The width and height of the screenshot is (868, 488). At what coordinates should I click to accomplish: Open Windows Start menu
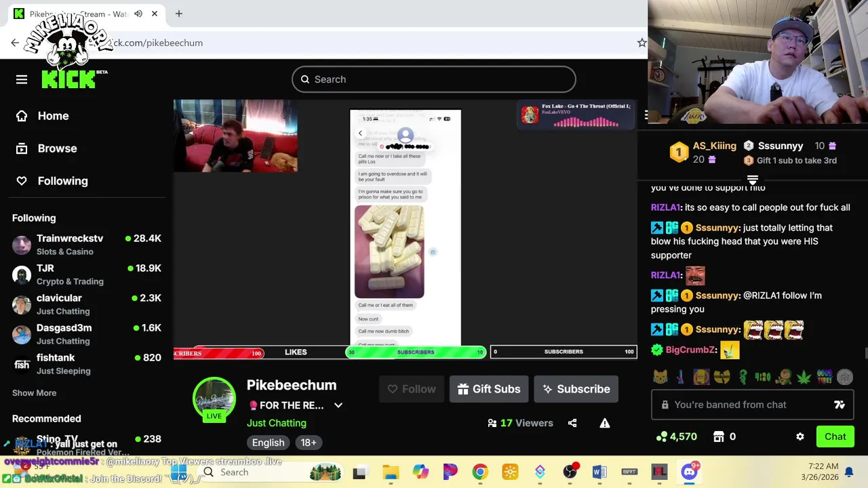pyautogui.click(x=179, y=472)
